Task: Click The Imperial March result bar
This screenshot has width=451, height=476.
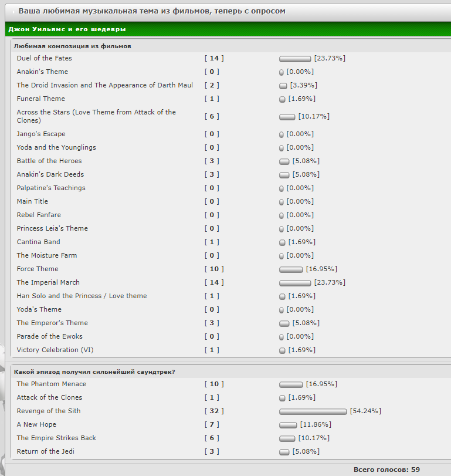Action: point(295,283)
